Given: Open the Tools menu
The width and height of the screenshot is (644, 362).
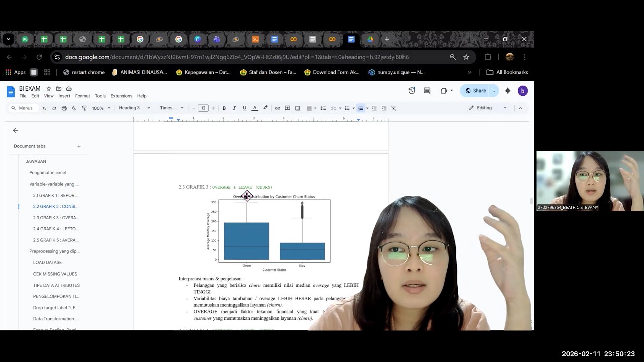Looking at the screenshot, I should click(100, 96).
